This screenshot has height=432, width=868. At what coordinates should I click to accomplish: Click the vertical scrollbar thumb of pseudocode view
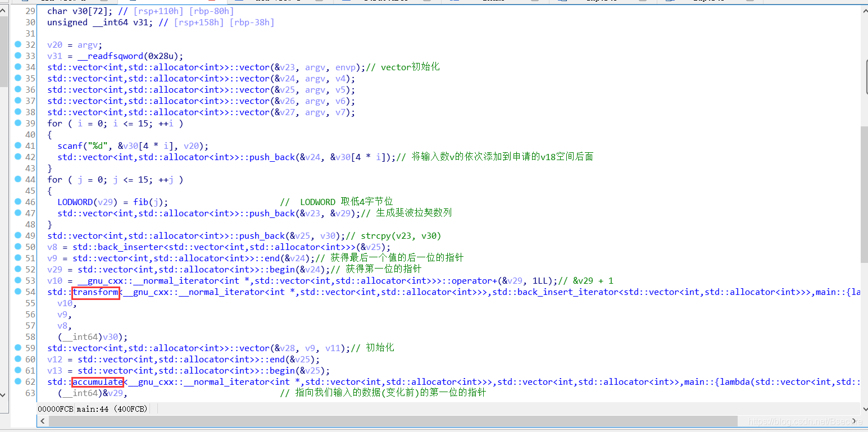864,194
